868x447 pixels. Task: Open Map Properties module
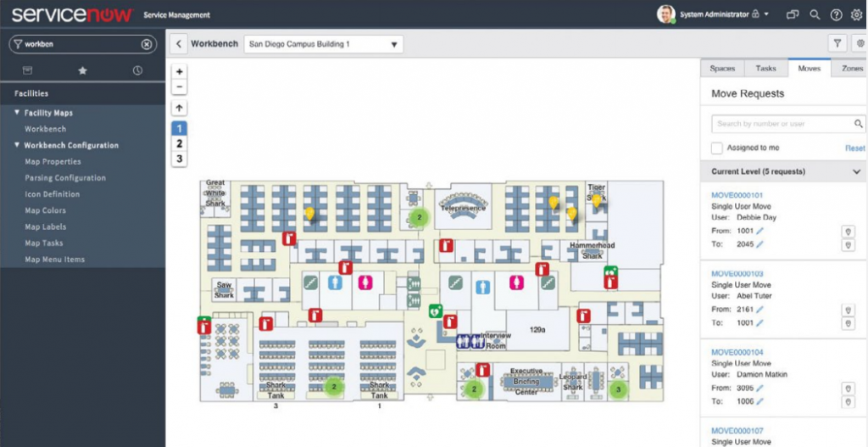pyautogui.click(x=53, y=162)
